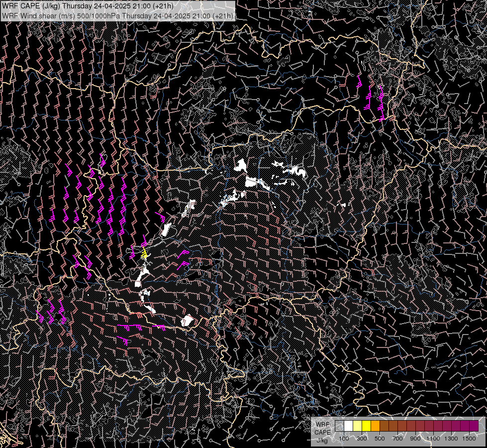Select the 900–1000 J/kg legend swatch
Viewport: 487px width, 448px height.
[420, 426]
